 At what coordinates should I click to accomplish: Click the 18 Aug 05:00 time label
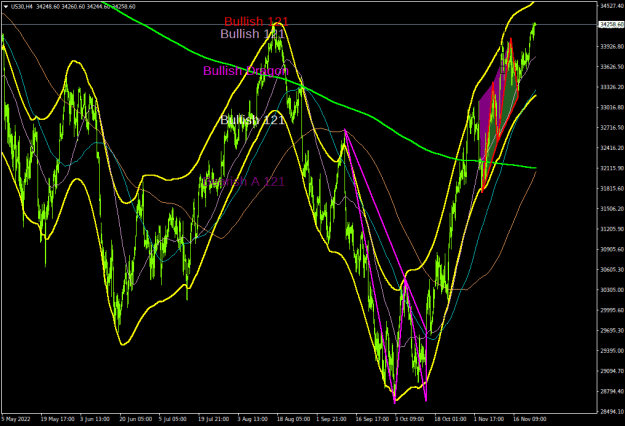tap(293, 419)
